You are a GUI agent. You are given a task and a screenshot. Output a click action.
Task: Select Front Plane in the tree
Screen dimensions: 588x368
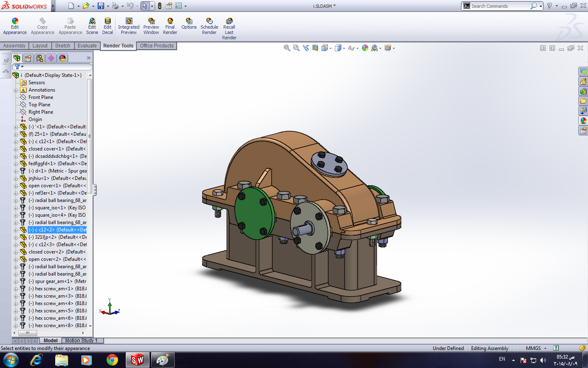coord(41,97)
